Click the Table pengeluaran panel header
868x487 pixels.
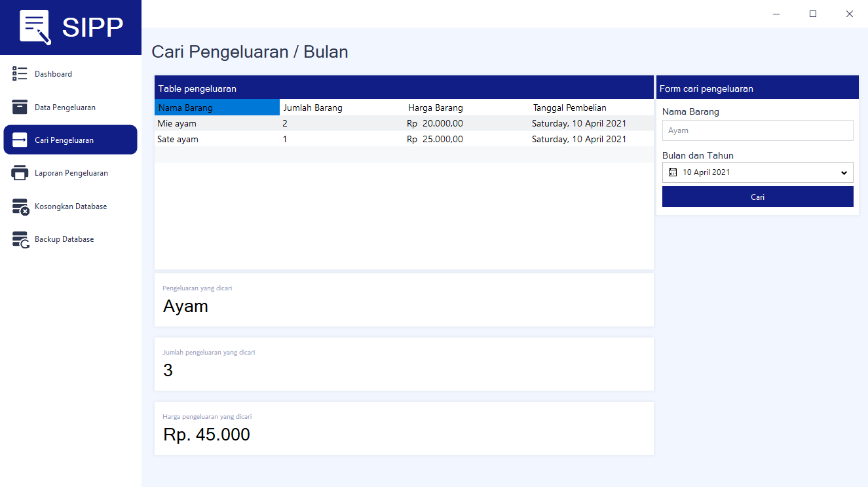(404, 88)
